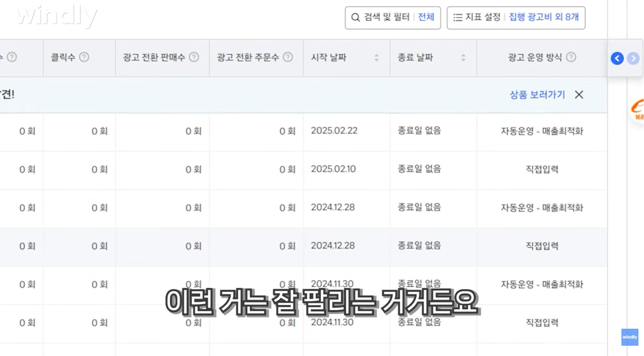The width and height of the screenshot is (644, 356).
Task: Click 종료일 없음 in the 2025.02.22 row
Action: point(419,131)
